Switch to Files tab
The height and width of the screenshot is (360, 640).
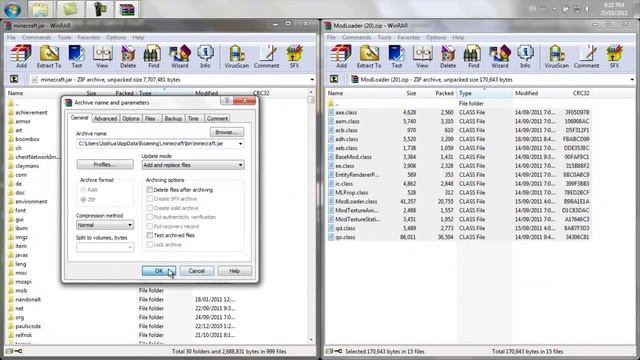point(150,118)
